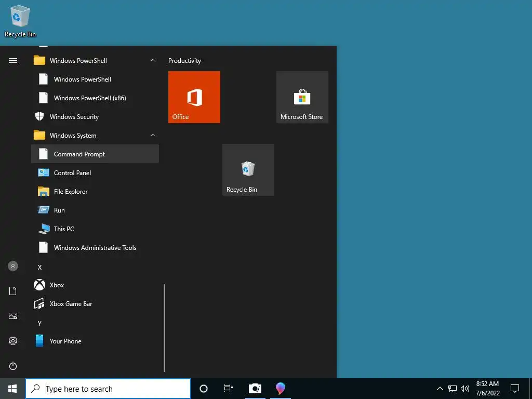Click the hamburger menu in Start

coord(13,61)
